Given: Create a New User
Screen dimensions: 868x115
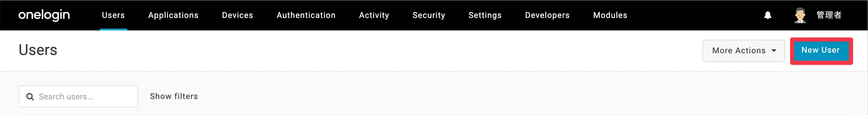Looking at the screenshot, I should 820,50.
